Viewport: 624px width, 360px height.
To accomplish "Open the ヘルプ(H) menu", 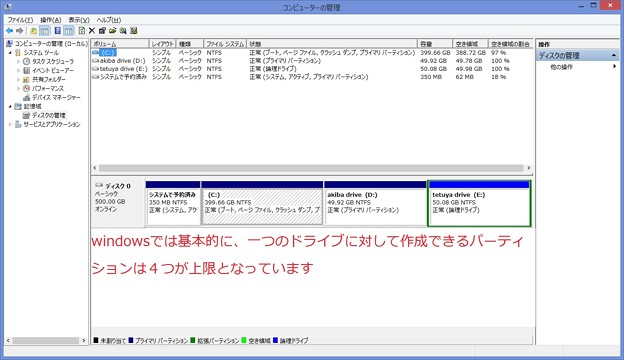I will (x=109, y=20).
